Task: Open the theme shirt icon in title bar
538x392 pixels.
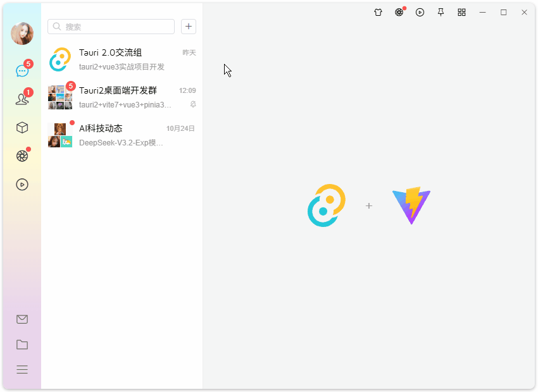Action: tap(378, 12)
